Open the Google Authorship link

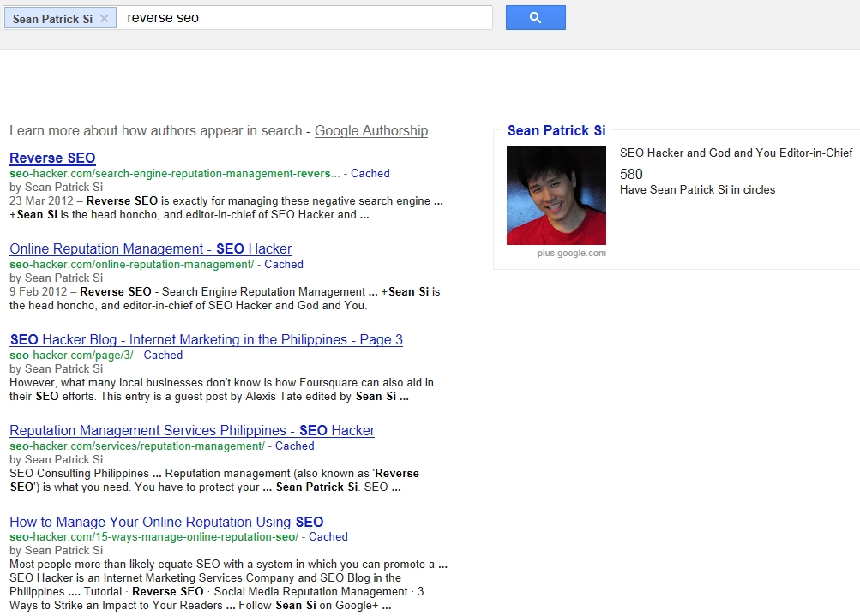pos(370,131)
